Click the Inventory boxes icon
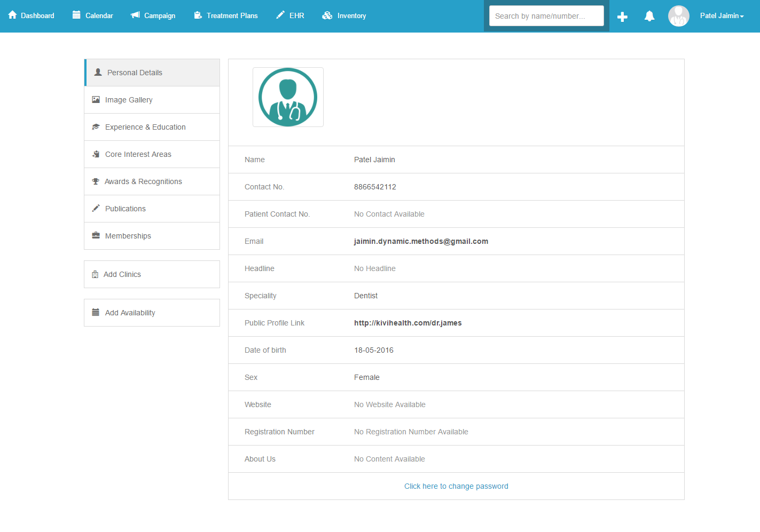This screenshot has height=532, width=760. 327,15
